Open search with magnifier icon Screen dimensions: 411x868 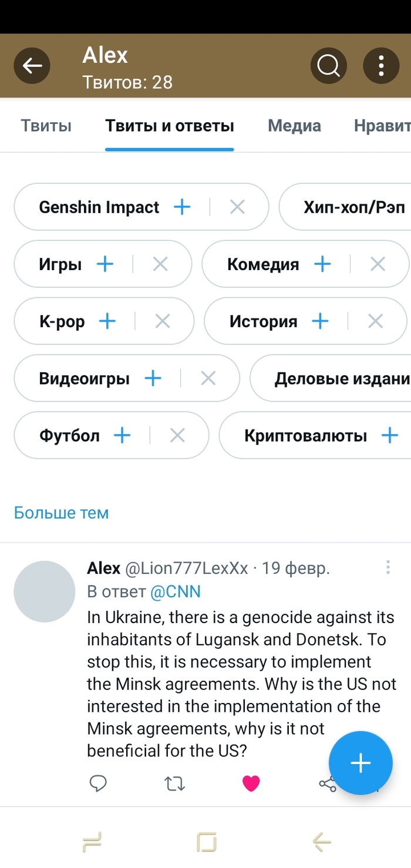[329, 66]
